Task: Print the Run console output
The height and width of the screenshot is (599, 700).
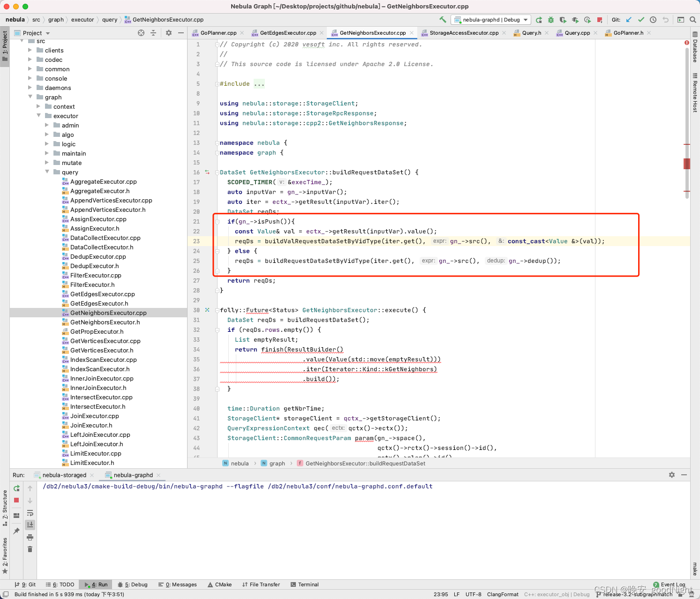Action: coord(30,537)
